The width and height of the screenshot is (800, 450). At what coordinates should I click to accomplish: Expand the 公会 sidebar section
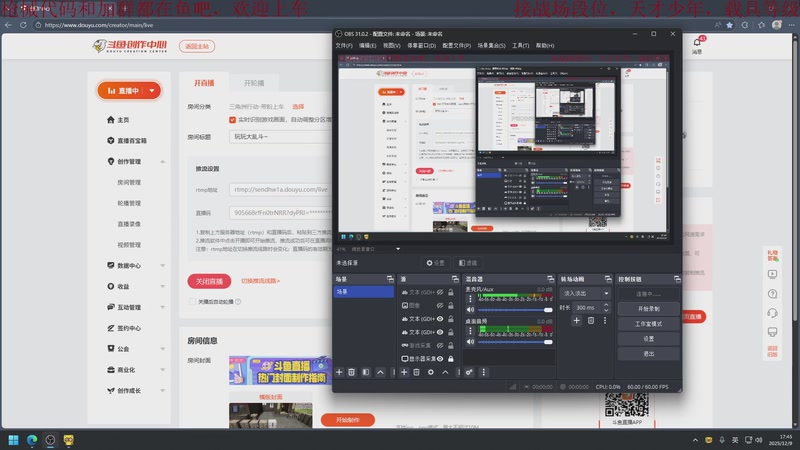tap(162, 349)
